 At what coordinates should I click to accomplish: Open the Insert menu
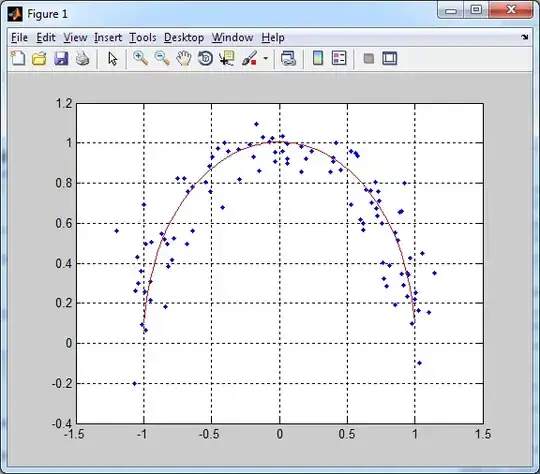pyautogui.click(x=108, y=37)
